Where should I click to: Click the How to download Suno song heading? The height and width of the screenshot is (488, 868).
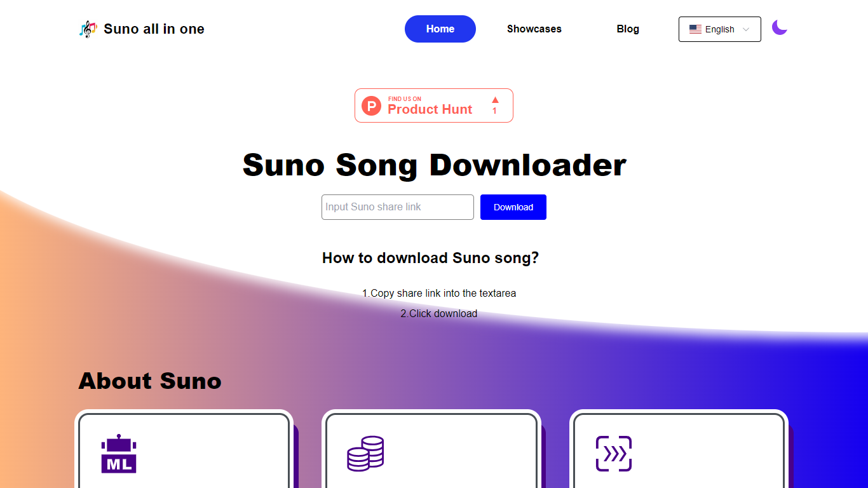[430, 257]
